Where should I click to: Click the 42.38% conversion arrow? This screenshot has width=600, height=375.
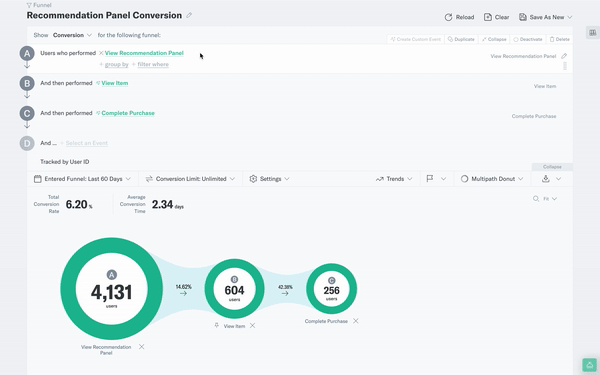(285, 293)
